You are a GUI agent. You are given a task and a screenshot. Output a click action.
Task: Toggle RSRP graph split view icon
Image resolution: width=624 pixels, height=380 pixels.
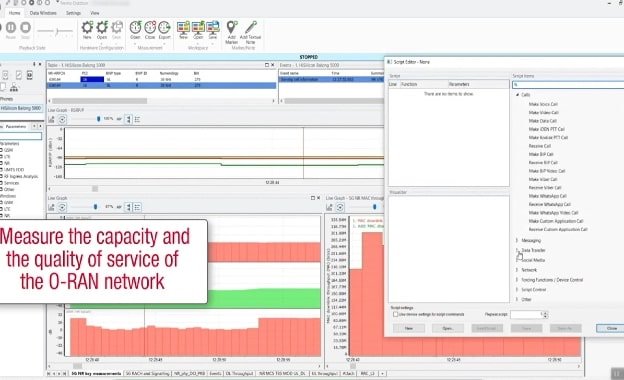click(x=128, y=119)
